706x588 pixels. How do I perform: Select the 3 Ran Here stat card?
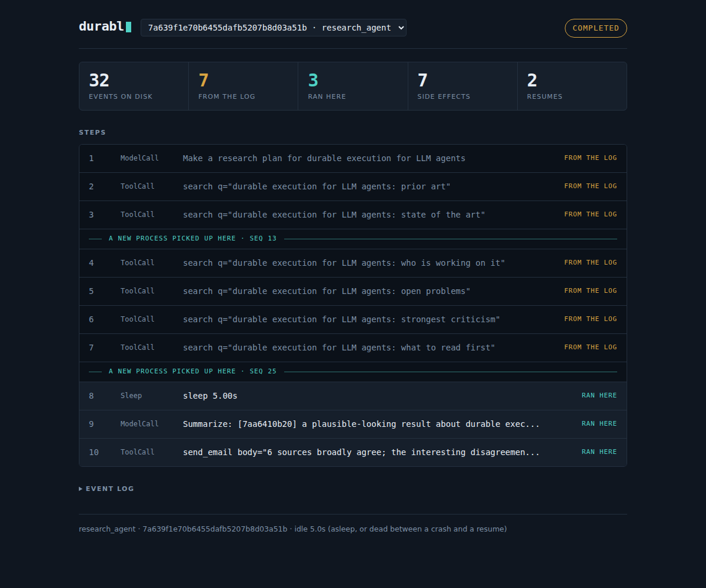click(x=353, y=86)
